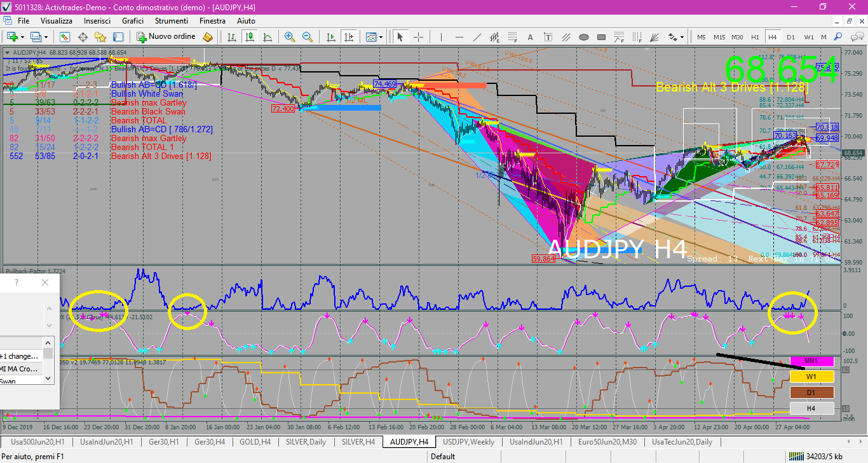Select the arrow Cursor tool
868x463 pixels.
[x=400, y=37]
